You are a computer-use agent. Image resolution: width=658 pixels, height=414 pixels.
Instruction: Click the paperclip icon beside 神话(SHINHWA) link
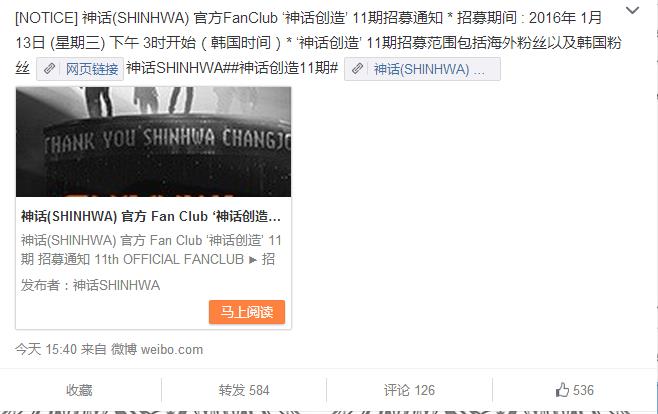(358, 69)
